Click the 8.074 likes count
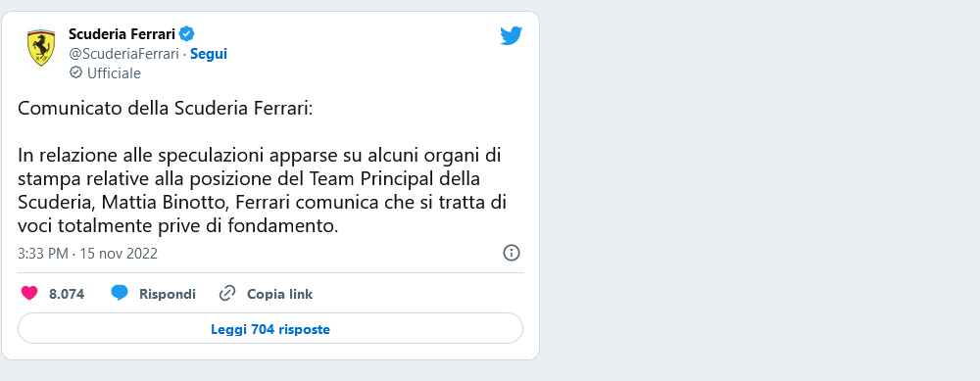The height and width of the screenshot is (381, 980). tap(67, 294)
